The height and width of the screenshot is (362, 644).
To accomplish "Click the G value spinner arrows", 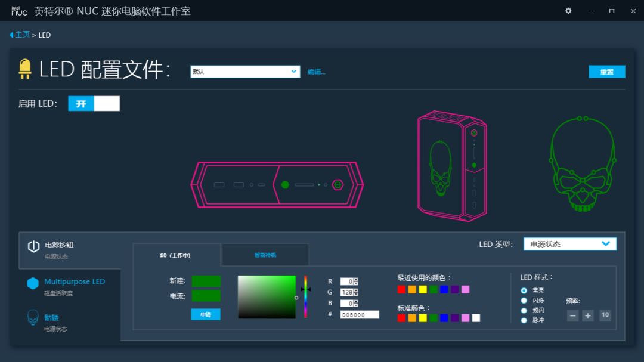I will pos(355,292).
